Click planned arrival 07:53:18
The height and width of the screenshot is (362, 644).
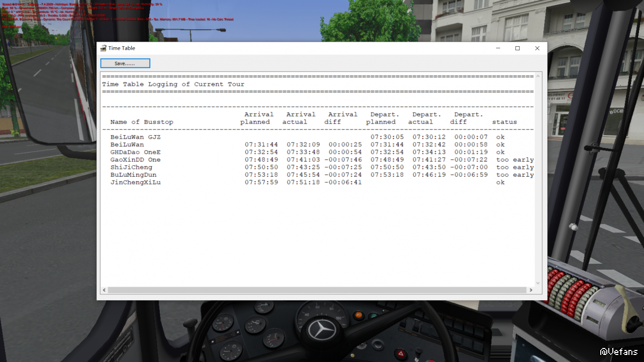(261, 175)
